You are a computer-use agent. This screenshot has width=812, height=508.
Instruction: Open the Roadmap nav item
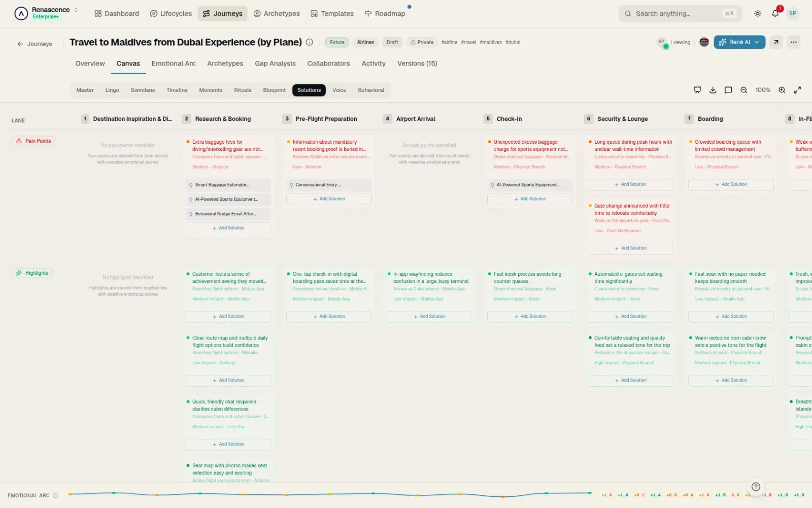(x=385, y=14)
